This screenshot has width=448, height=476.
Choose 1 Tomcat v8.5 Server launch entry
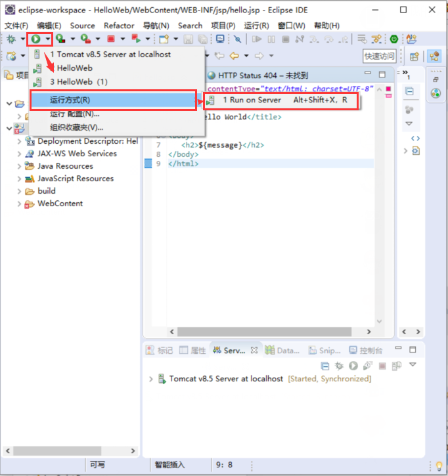(x=110, y=54)
